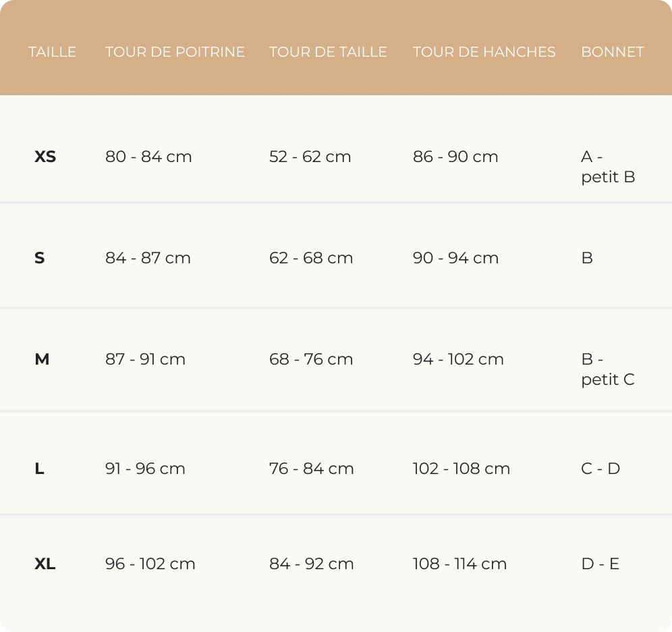Screen dimensions: 672x632
Task: Click the 90 - 94 cm hip value
Action: (x=455, y=258)
